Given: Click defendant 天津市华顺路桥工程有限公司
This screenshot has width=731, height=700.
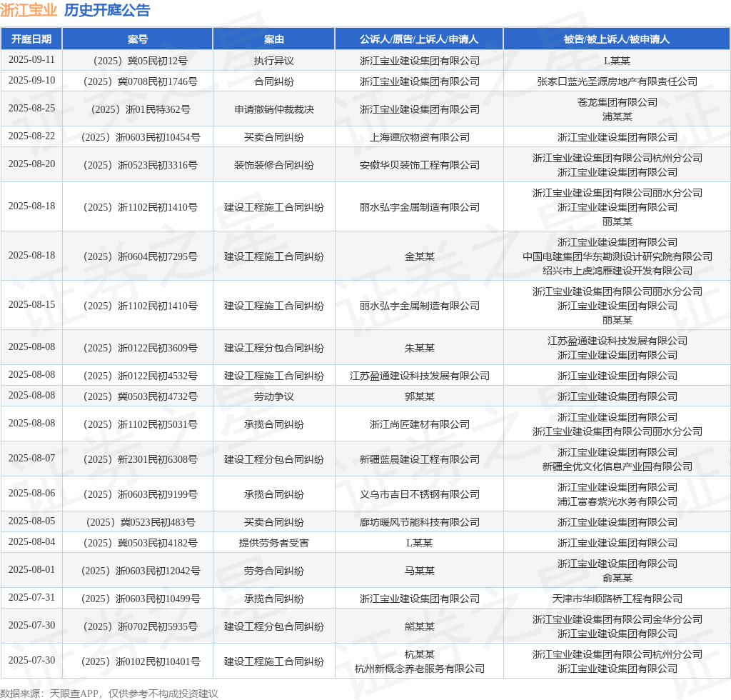Looking at the screenshot, I should click(x=617, y=599).
